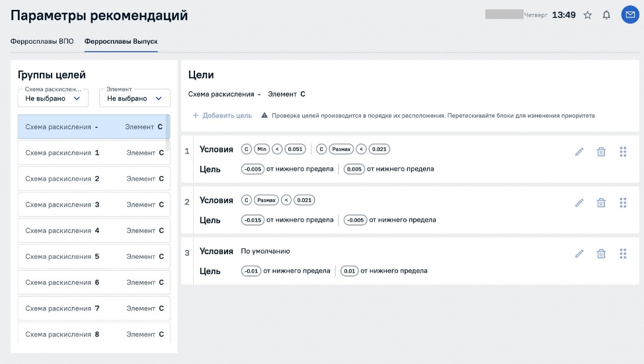Open the Схема раскисления dropdown filter
This screenshot has width=644, height=364.
coord(53,98)
